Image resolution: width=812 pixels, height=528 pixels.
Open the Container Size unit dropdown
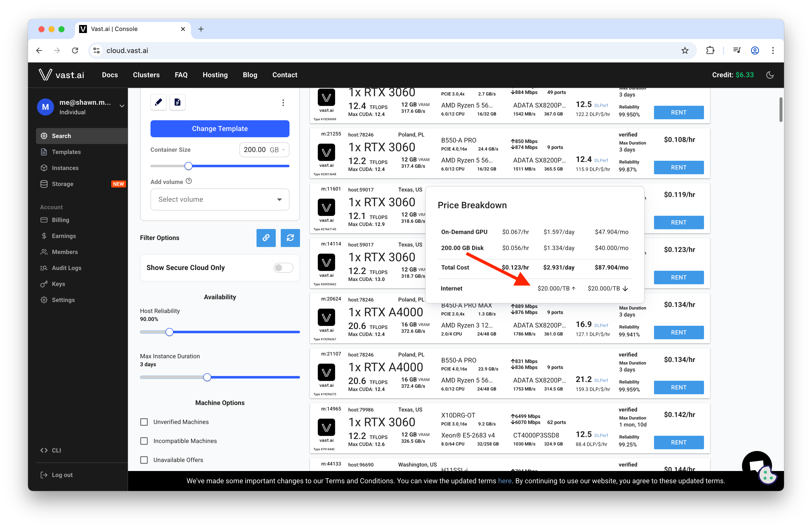[x=283, y=150]
